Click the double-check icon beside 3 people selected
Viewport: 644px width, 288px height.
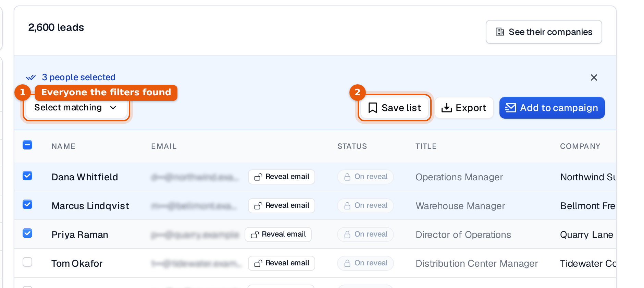coord(31,77)
